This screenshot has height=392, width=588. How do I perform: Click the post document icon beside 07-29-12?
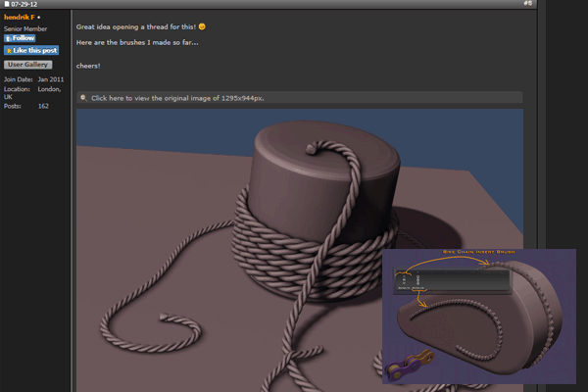[6, 4]
